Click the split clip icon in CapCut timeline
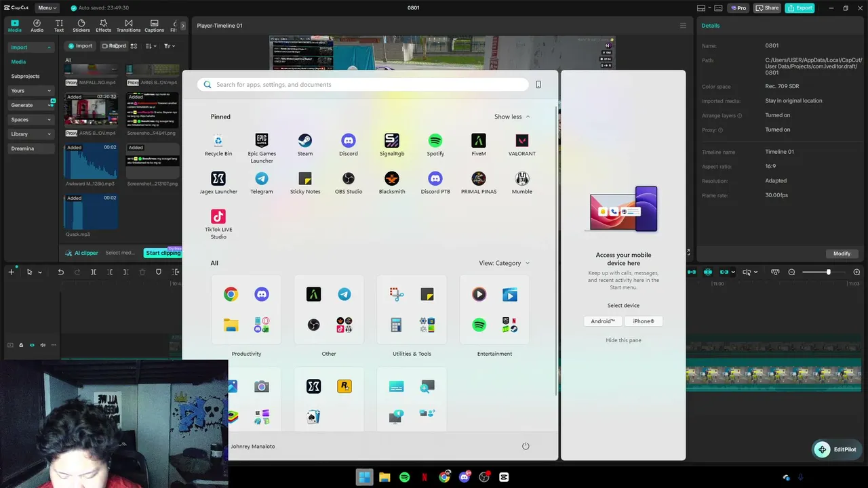 [94, 272]
